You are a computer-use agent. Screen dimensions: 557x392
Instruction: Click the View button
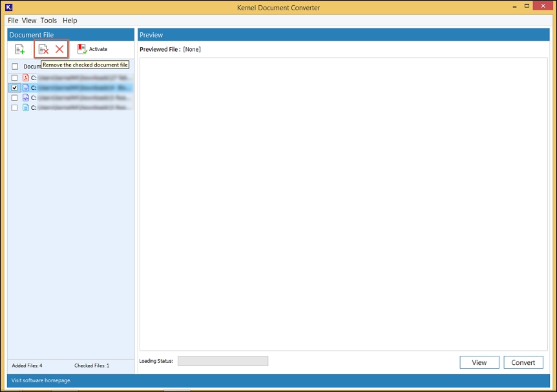pyautogui.click(x=479, y=362)
